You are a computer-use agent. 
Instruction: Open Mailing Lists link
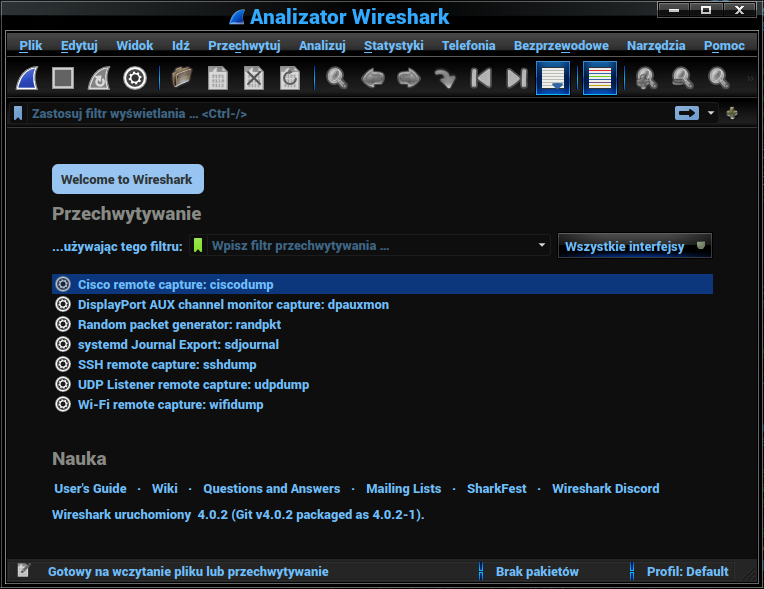[403, 489]
